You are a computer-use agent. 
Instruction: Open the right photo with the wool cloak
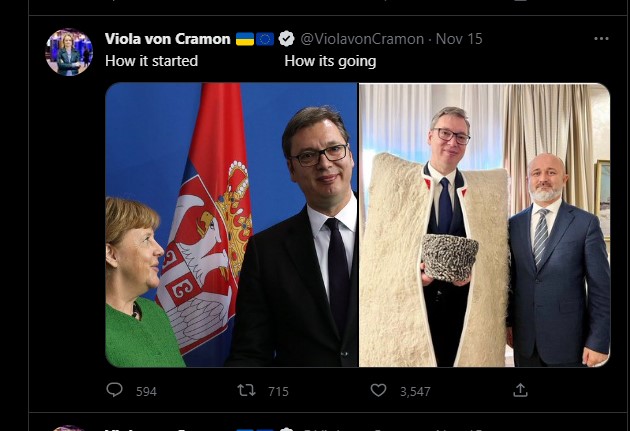coord(484,224)
